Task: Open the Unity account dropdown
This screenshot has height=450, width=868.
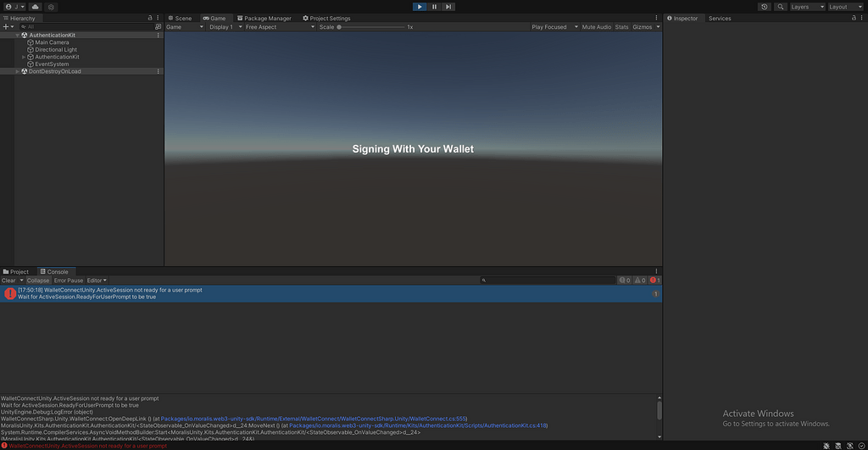Action: tap(15, 7)
